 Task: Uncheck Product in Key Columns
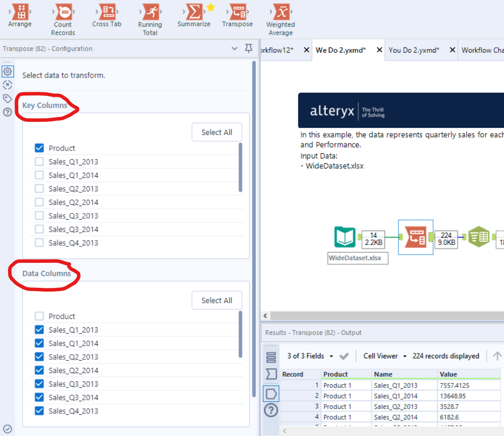39,148
